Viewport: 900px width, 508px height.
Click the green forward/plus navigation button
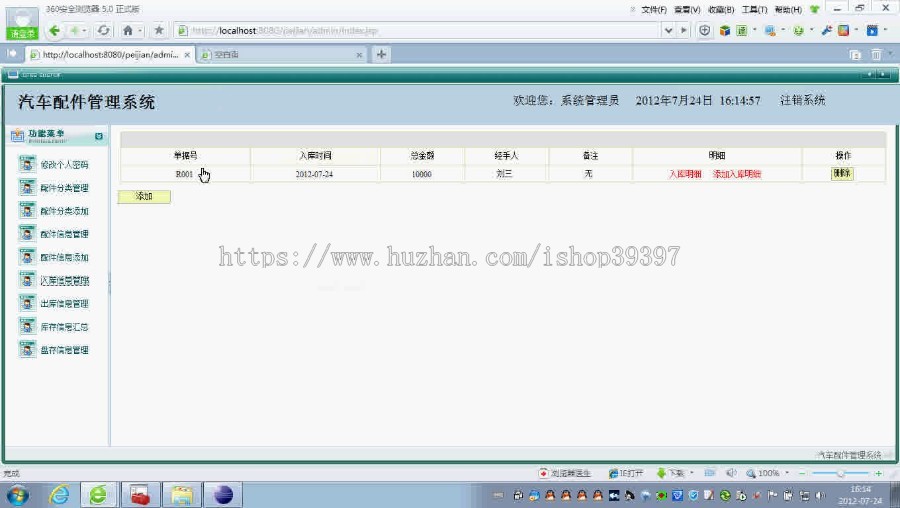(74, 30)
